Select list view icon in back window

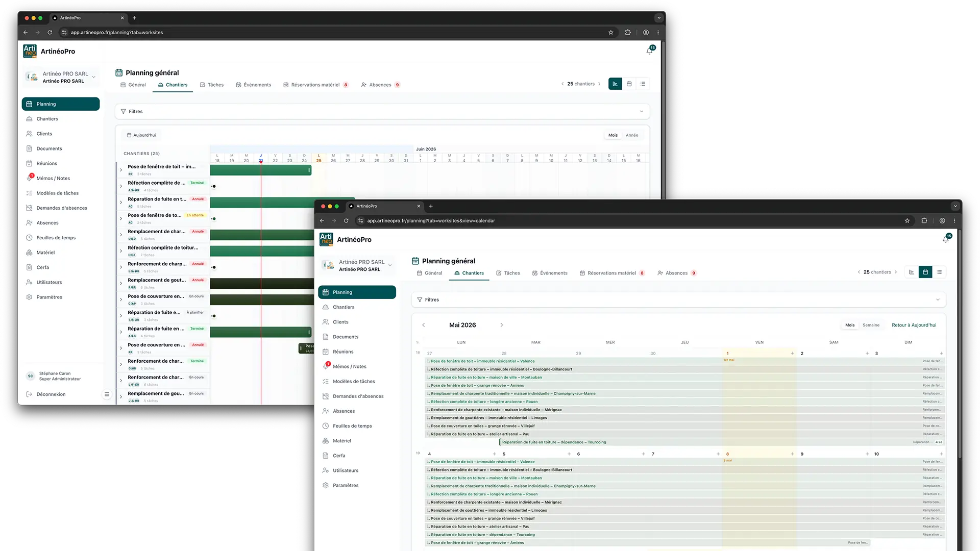tap(643, 84)
